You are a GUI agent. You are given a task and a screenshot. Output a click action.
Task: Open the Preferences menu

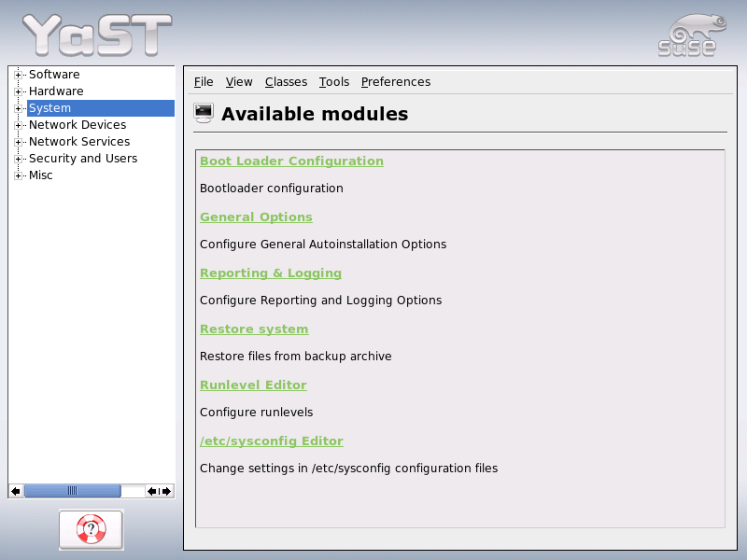(x=395, y=82)
